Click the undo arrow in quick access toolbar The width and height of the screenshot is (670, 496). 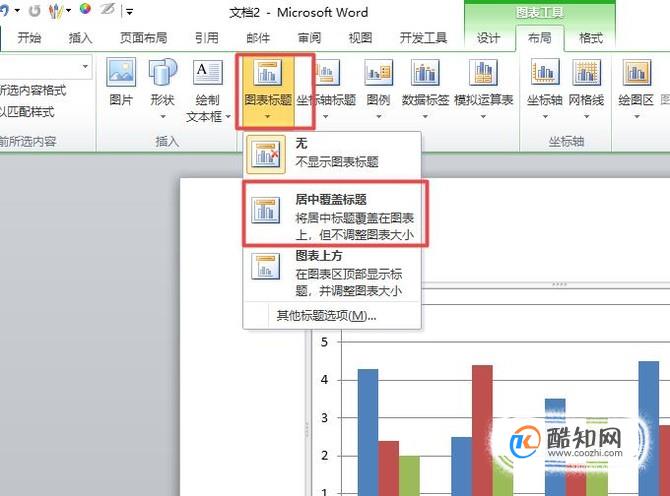coord(4,10)
